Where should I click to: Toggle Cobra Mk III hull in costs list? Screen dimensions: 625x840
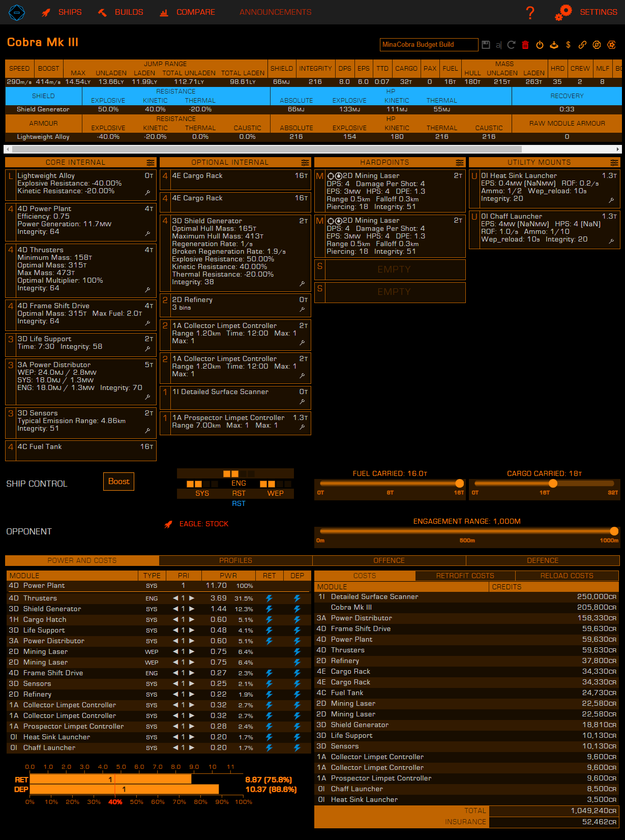tap(466, 607)
